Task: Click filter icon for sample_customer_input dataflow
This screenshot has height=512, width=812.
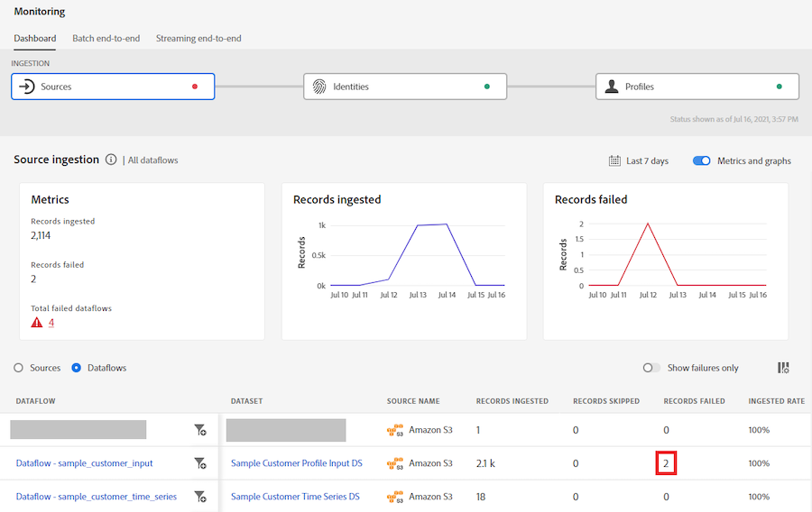Action: point(200,463)
